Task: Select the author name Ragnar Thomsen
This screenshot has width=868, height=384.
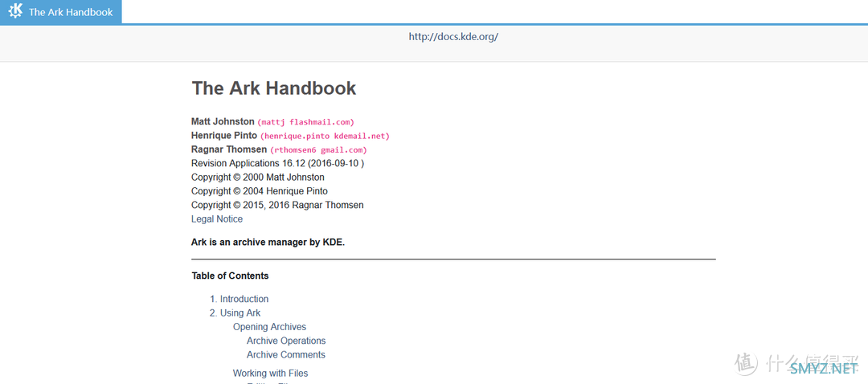Action: click(x=229, y=149)
